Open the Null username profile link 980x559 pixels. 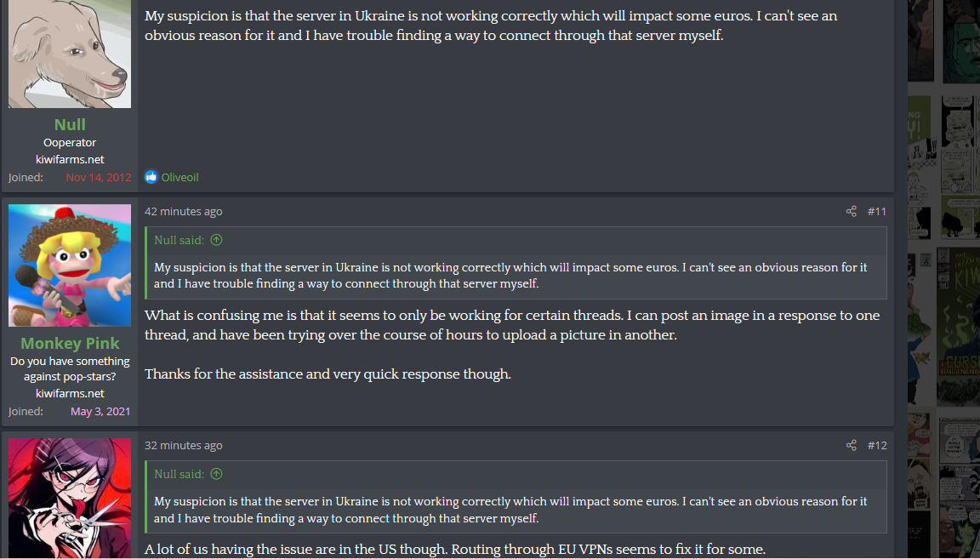point(70,124)
